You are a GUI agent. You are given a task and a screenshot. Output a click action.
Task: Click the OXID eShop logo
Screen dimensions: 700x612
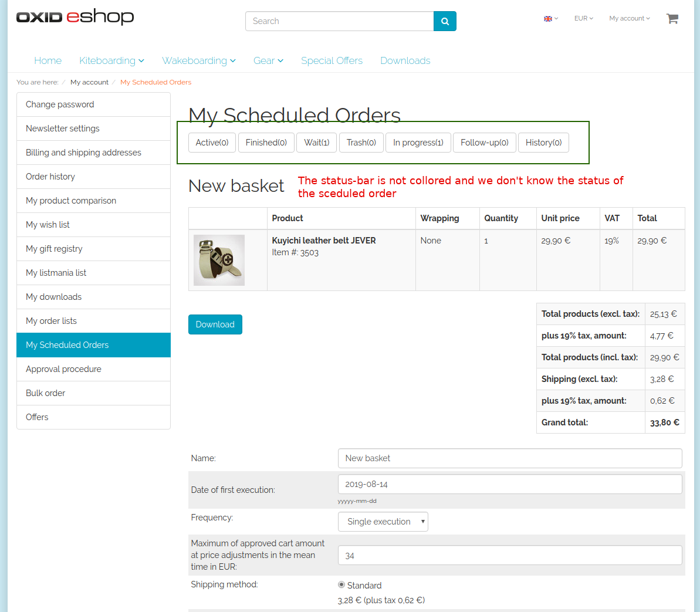(75, 17)
